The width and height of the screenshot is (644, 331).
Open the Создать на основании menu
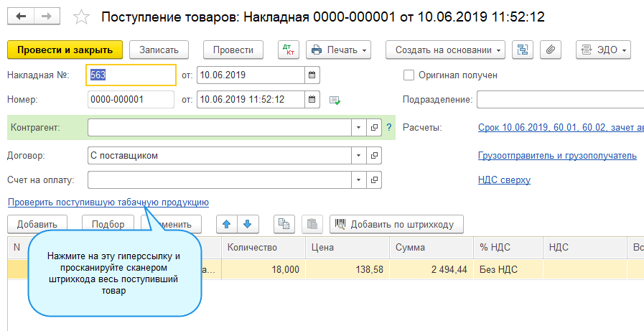point(445,50)
